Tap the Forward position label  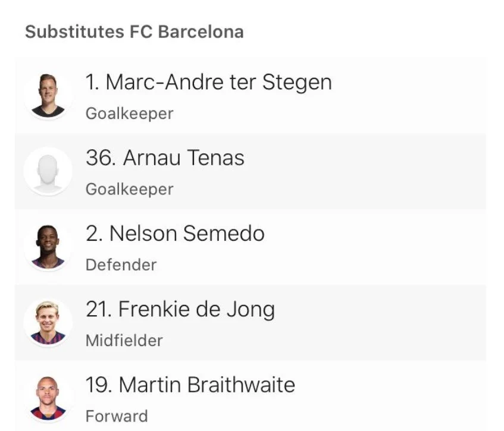pyautogui.click(x=117, y=416)
